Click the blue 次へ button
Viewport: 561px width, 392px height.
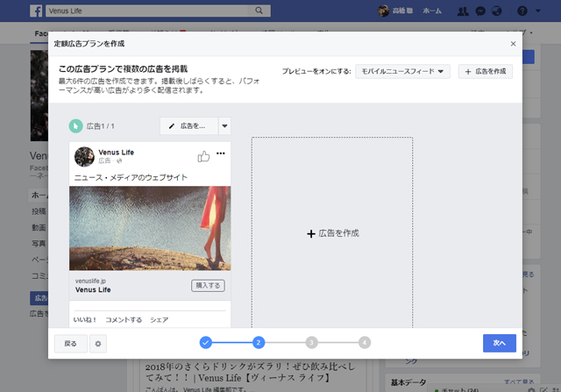point(500,343)
